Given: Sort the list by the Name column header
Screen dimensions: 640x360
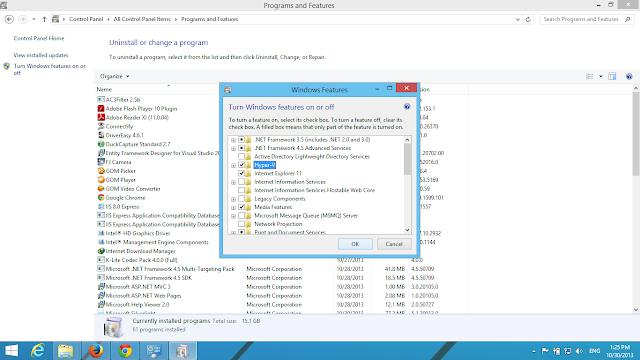Looking at the screenshot, I should [x=104, y=89].
